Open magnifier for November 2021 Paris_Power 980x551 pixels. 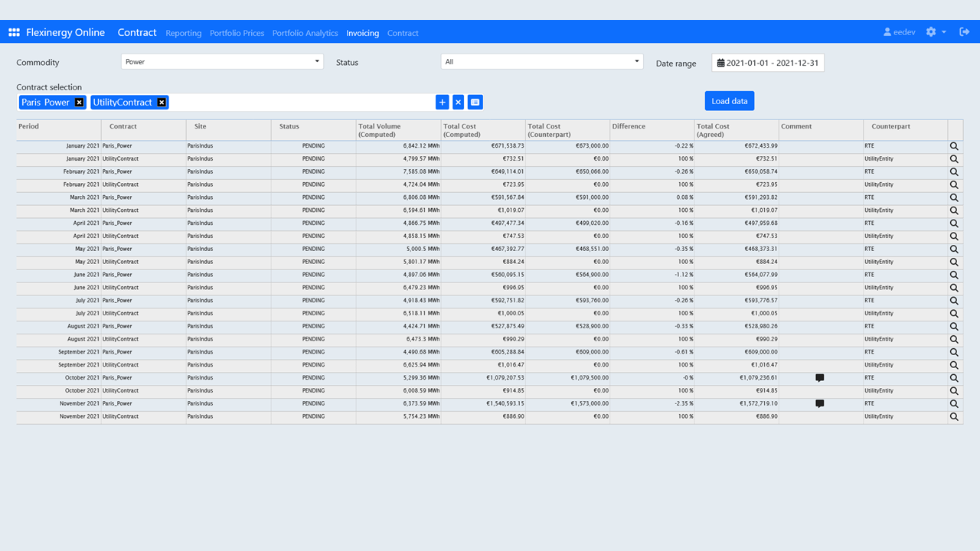954,404
